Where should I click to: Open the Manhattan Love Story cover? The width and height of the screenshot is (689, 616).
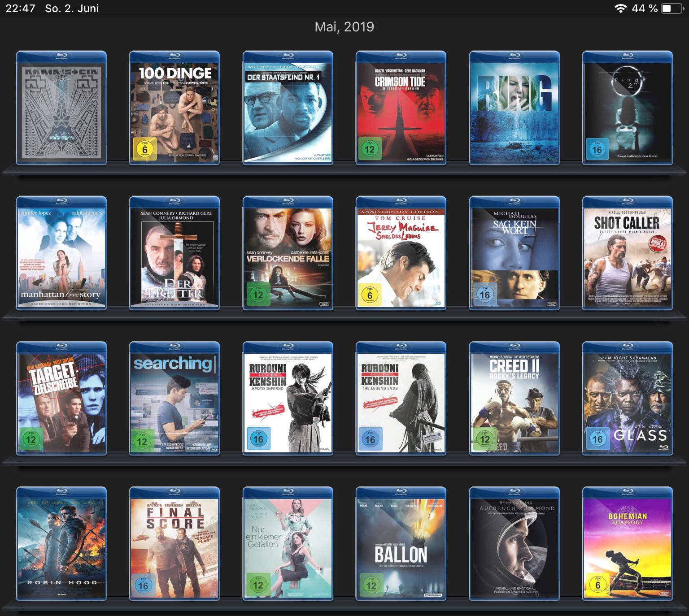[61, 253]
